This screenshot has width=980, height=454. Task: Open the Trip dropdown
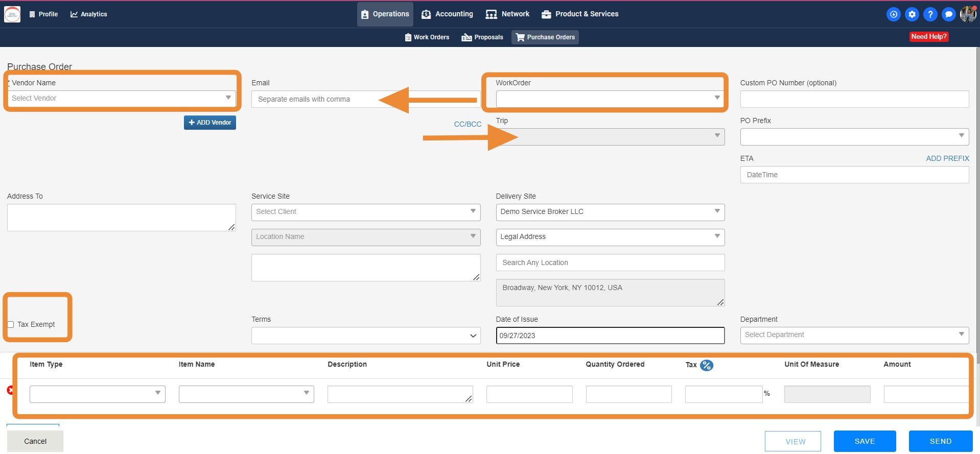[610, 137]
